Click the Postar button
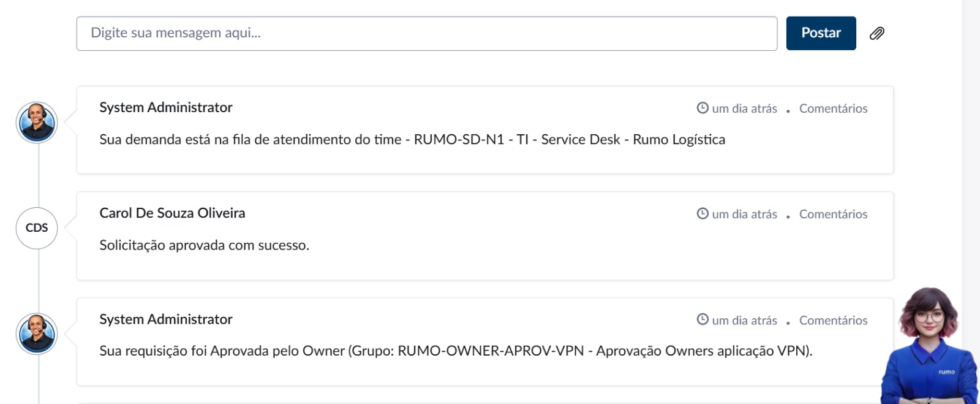980x404 pixels. (x=821, y=33)
